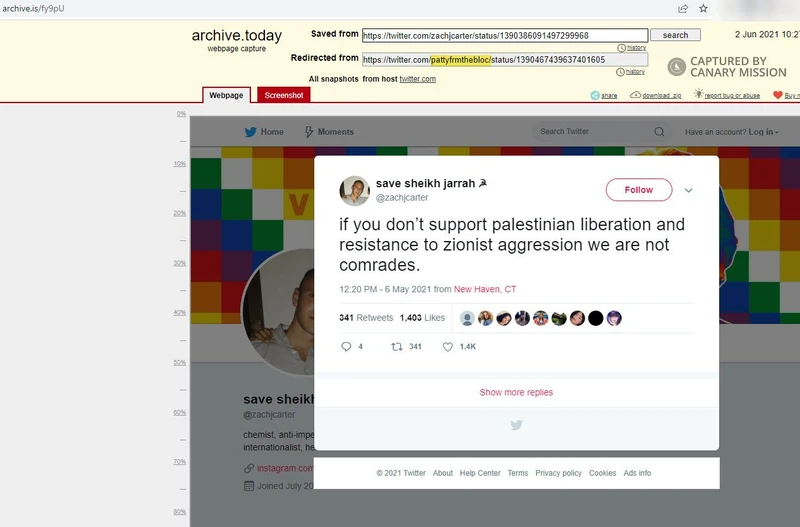Jump to 80% page position marker
This screenshot has width=800, height=527.
tap(180, 512)
